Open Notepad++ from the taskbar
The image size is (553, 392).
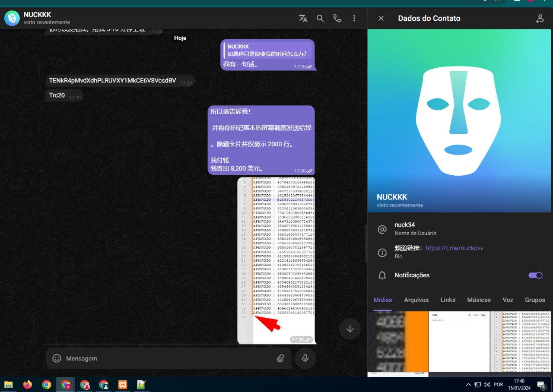[x=141, y=384]
